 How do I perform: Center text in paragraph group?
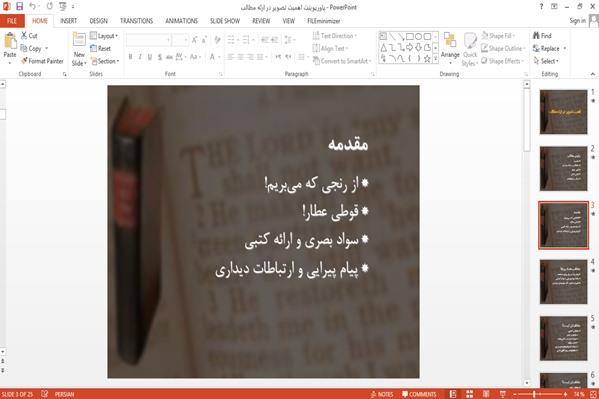(240, 57)
